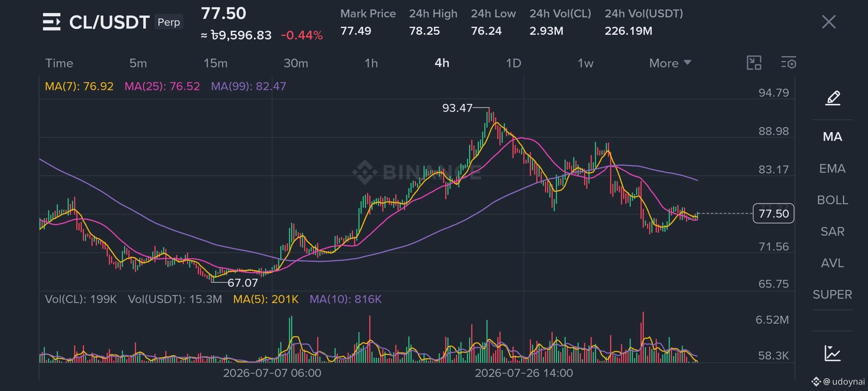Click the Perp contract badge

point(169,22)
